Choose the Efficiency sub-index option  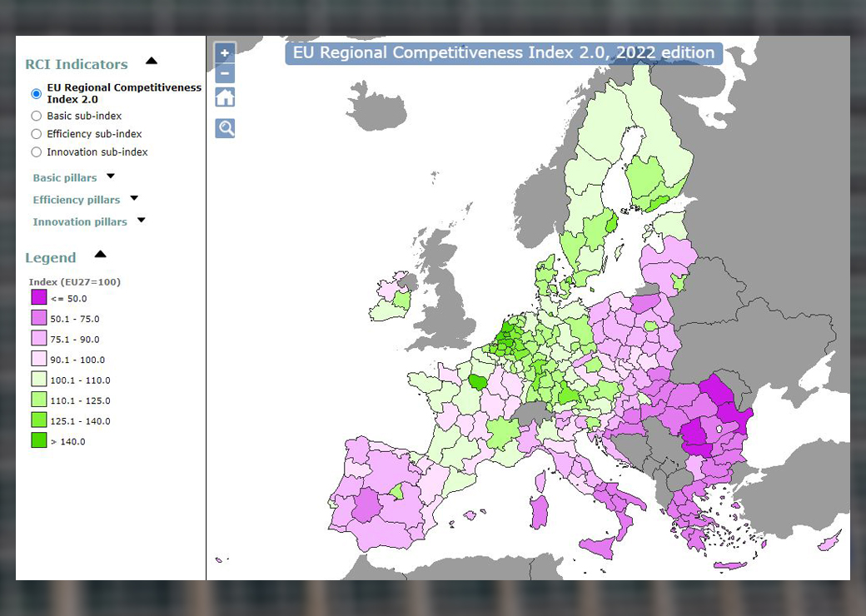(x=37, y=133)
